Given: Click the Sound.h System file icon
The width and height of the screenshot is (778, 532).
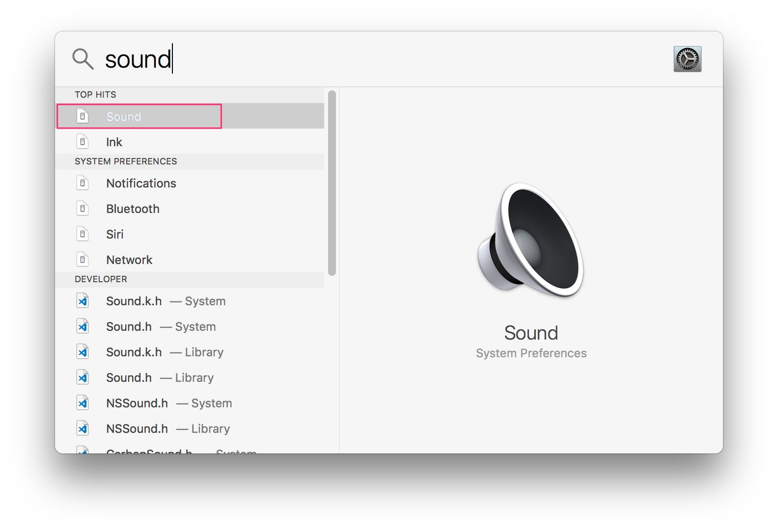Looking at the screenshot, I should pos(83,326).
